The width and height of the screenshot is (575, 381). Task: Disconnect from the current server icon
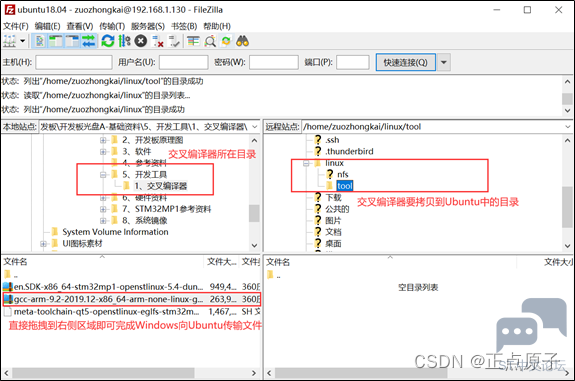pos(158,41)
